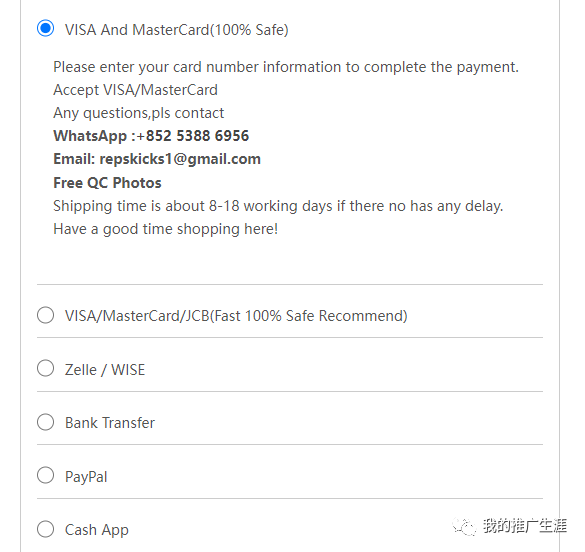Screen dimensions: 585x552
Task: Choose the VISA/MasterCard/JCB radio button
Action: click(x=46, y=315)
